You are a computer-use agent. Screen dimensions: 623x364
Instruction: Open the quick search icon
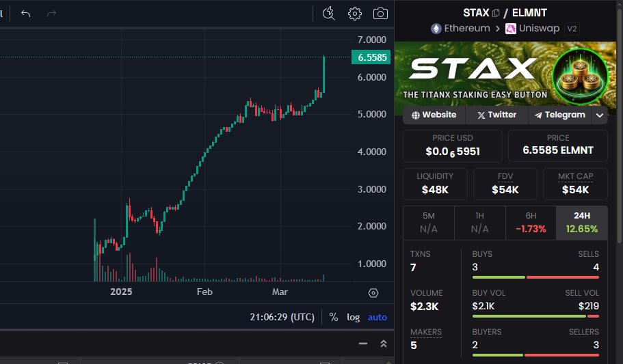(x=328, y=14)
